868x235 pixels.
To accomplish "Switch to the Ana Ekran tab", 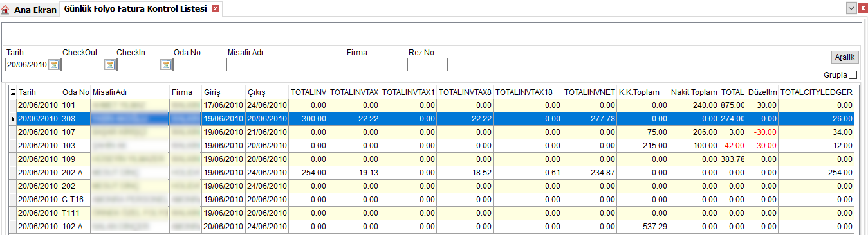I will click(x=35, y=10).
